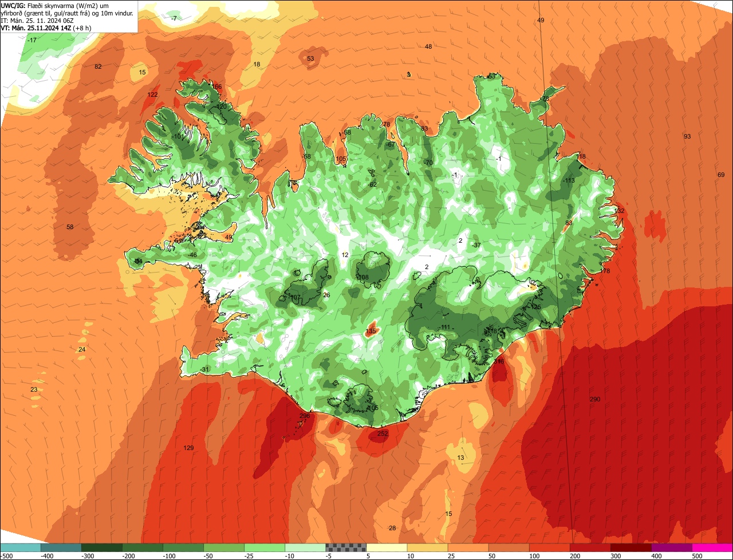Click the map value '252' south of Iceland
The image size is (733, 560).
[x=383, y=433]
